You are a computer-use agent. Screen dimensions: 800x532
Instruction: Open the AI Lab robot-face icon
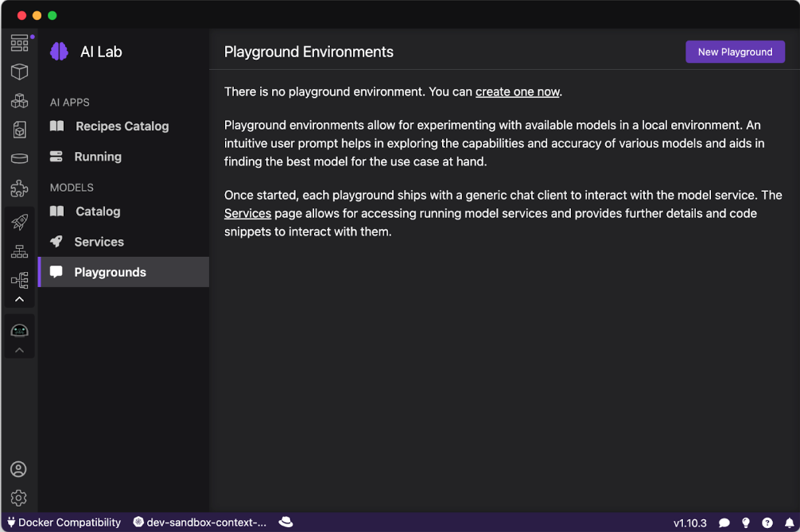tap(19, 330)
